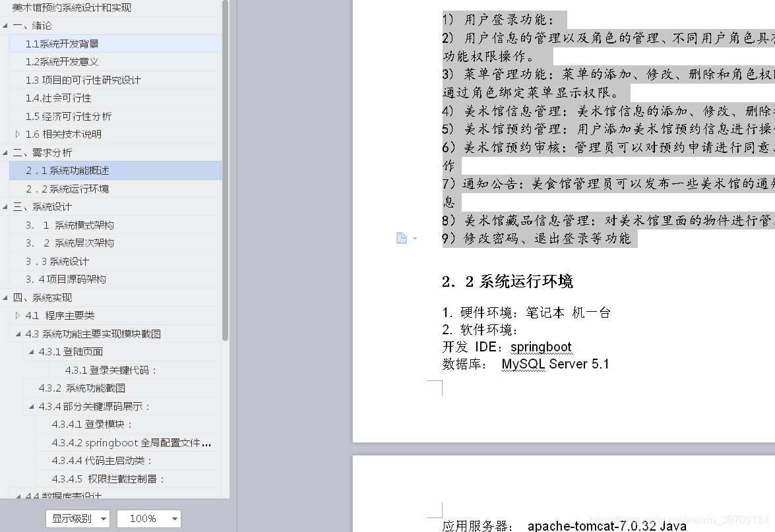Expand the 1.6 相关技术说明 node
Viewport: 775px width, 532px height.
(x=18, y=134)
